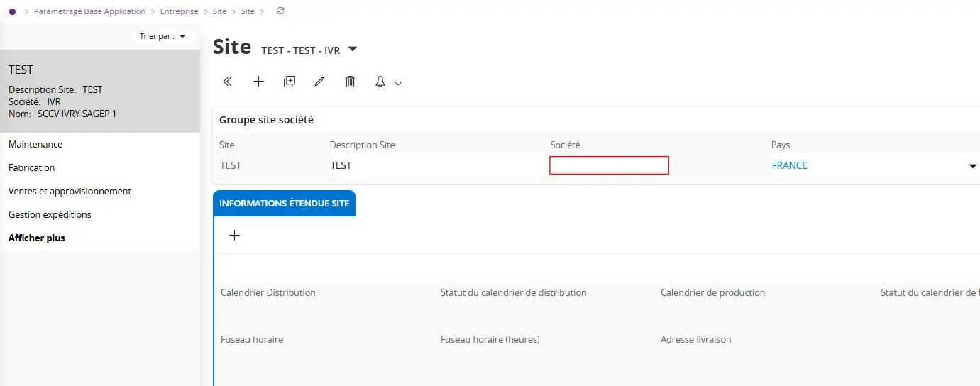Collapse the side panel with double chevron
The height and width of the screenshot is (386, 980).
point(228,82)
